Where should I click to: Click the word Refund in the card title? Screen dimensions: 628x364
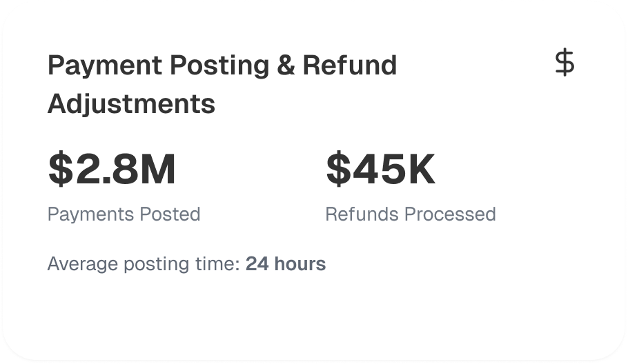click(x=350, y=65)
